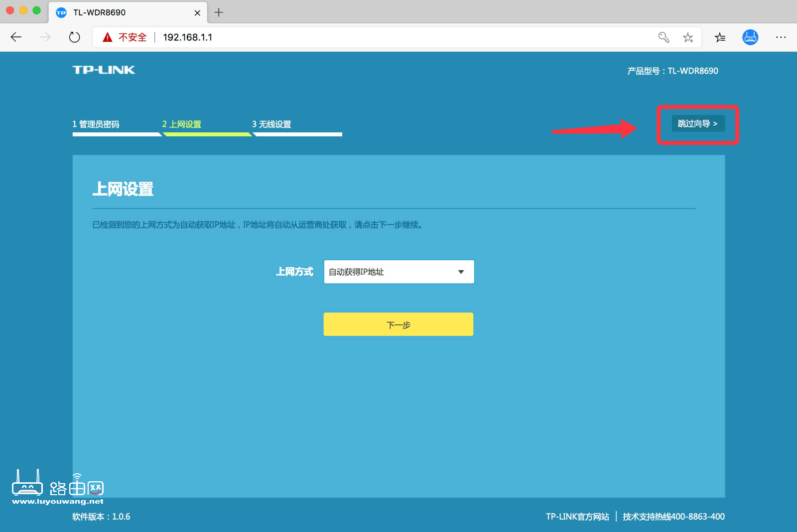
Task: Open the saved passwords key icon
Action: click(x=664, y=37)
